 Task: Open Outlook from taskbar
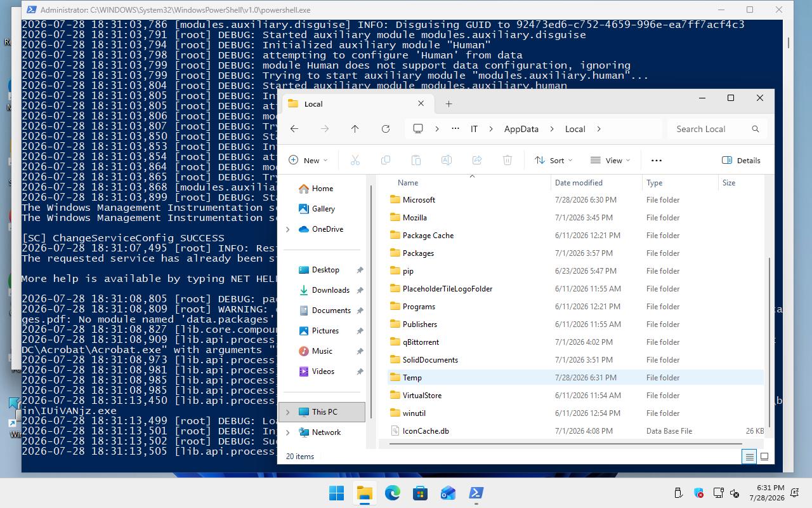coord(448,493)
